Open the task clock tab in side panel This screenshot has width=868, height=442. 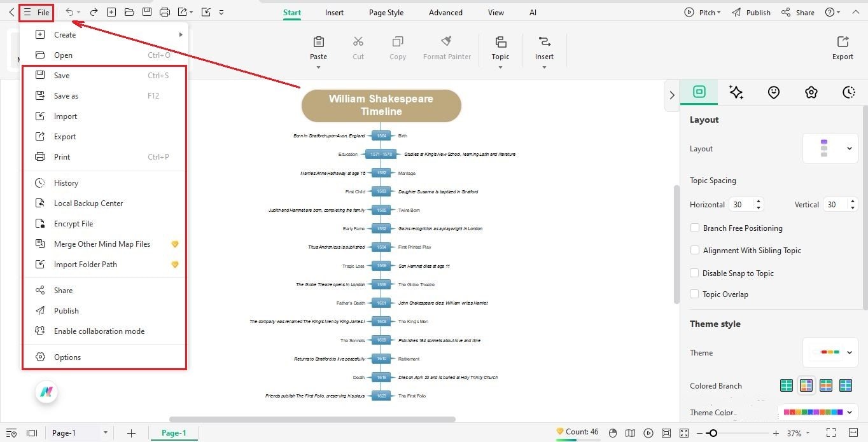pos(848,92)
